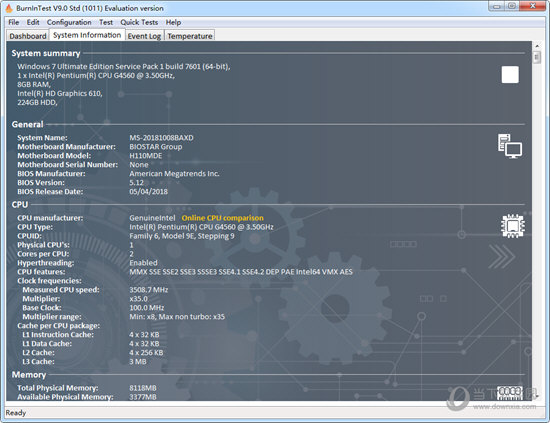Click the BIOS release date 05/04/2018
Viewport: 550px width, 423px height.
point(148,192)
